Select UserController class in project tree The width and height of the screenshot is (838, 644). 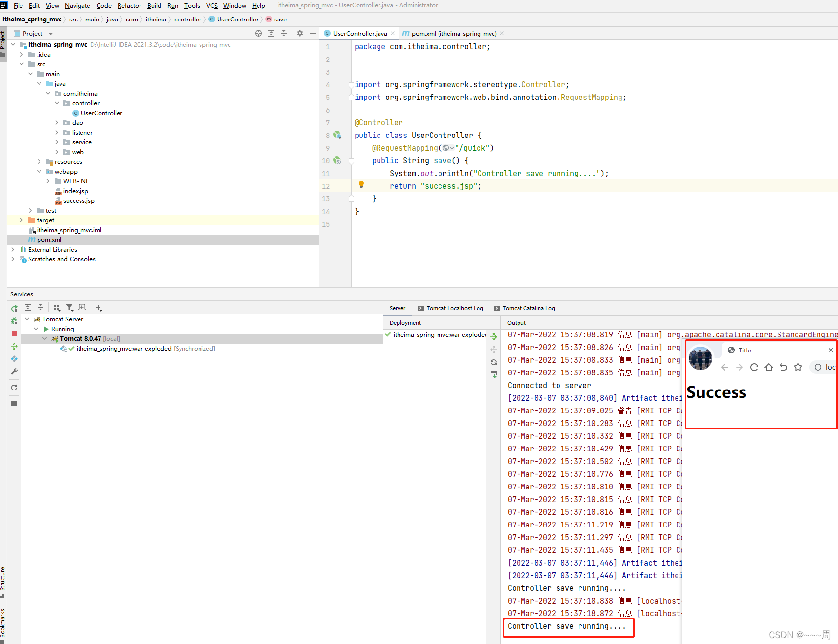[x=97, y=113]
